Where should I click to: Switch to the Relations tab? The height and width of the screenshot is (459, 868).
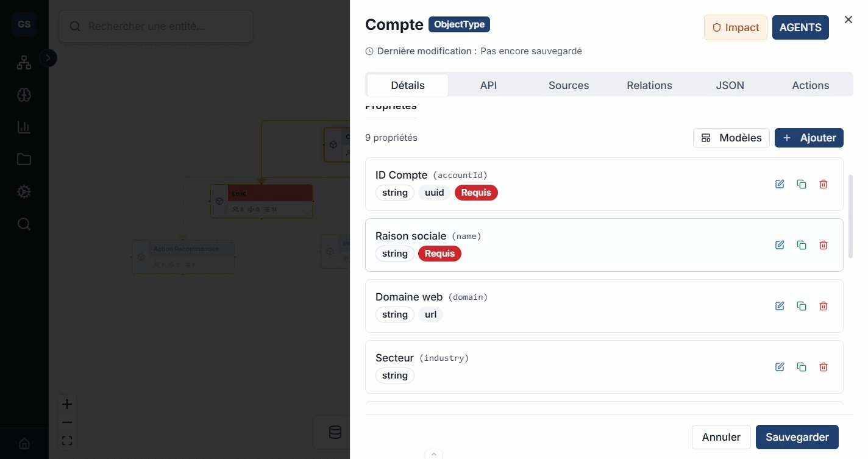pos(649,85)
